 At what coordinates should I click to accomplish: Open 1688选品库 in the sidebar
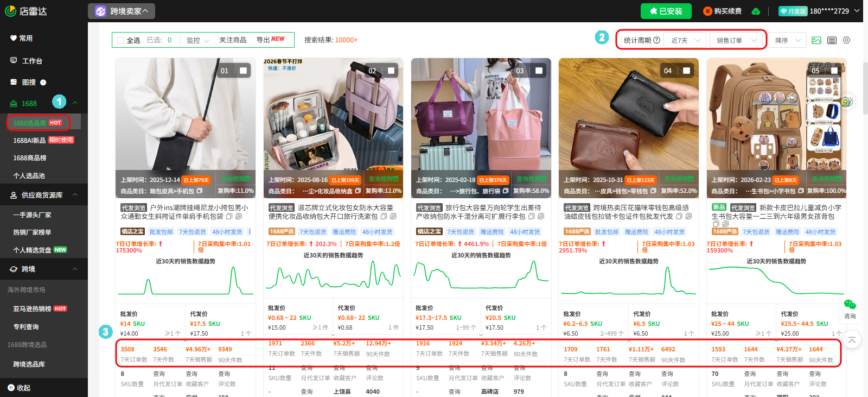pos(38,123)
